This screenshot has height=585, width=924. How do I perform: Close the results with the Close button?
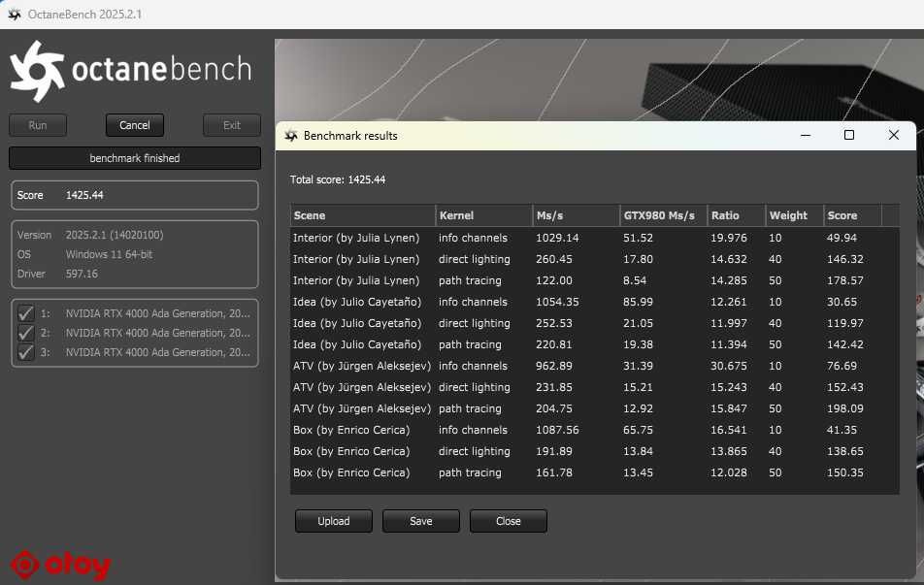[x=508, y=521]
